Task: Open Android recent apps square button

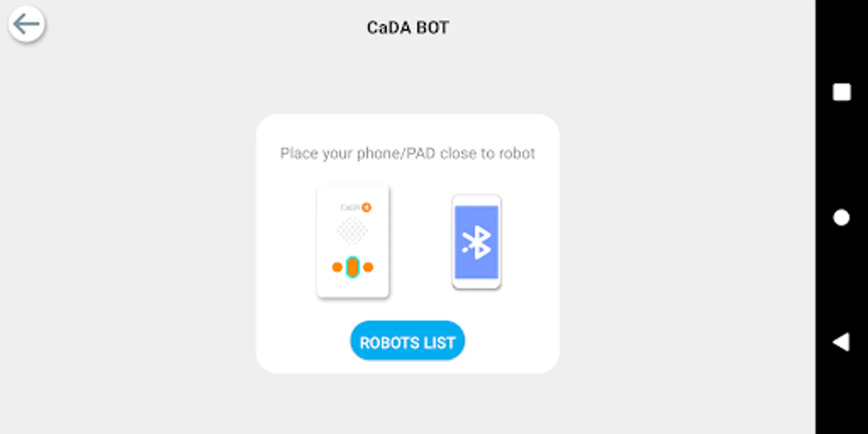Action: point(841,92)
